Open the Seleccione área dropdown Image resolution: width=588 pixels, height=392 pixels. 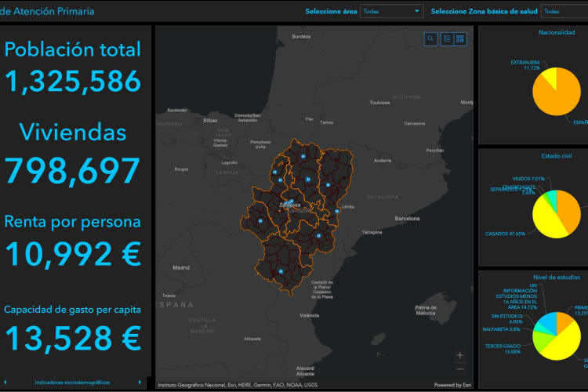click(x=391, y=11)
